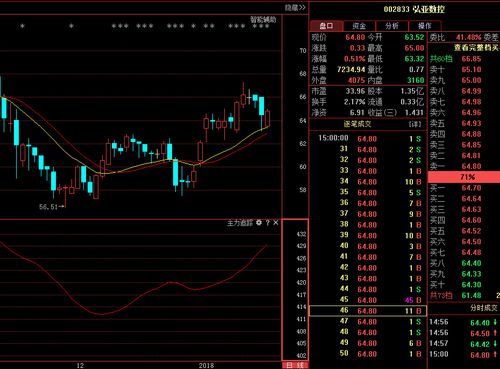Switch to the 资金 tab
Screen dimensions: 500x369
tap(359, 26)
